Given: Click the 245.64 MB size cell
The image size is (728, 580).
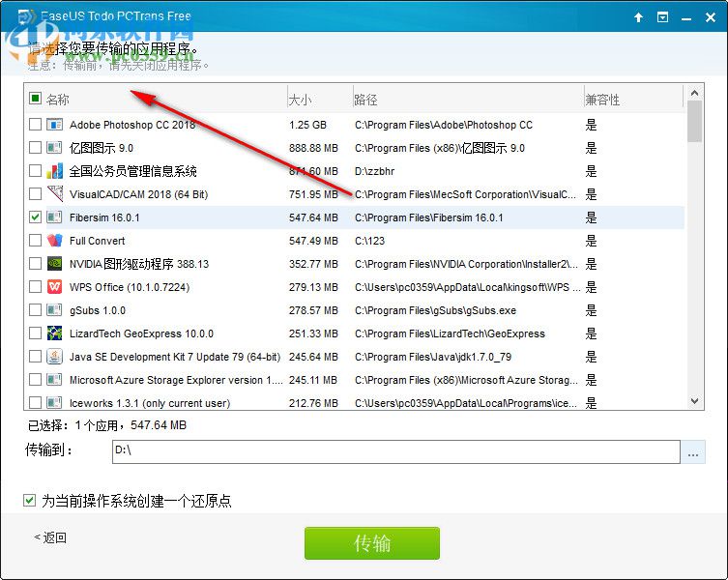Looking at the screenshot, I should [x=313, y=357].
